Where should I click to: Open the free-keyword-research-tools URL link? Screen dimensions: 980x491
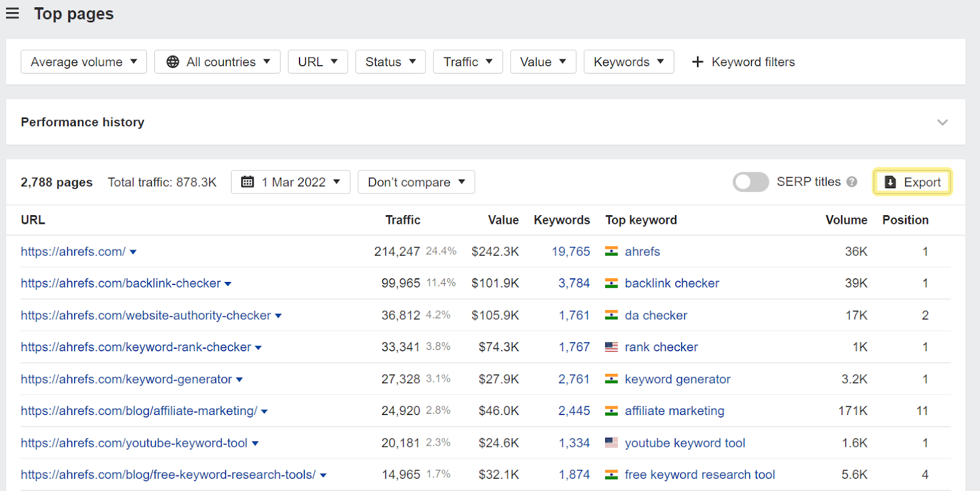168,474
